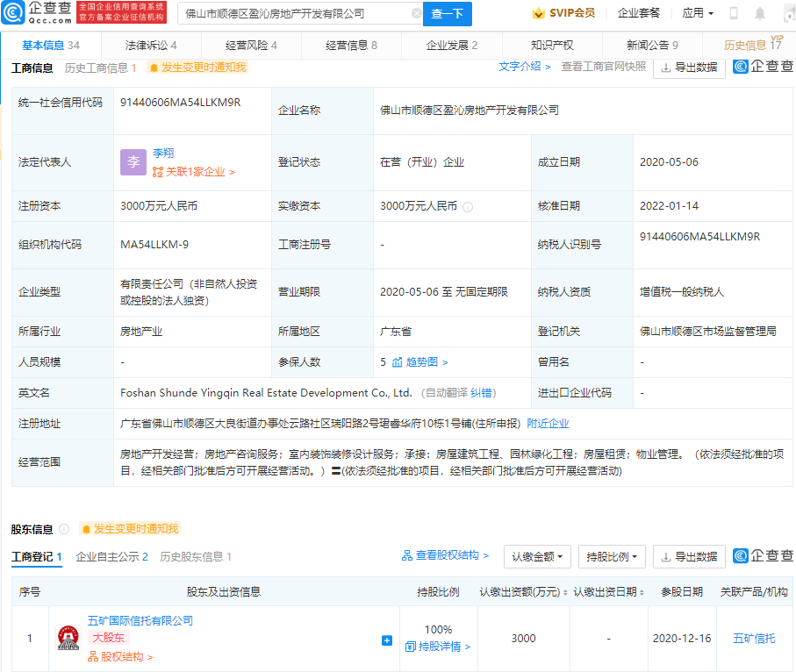This screenshot has height=672, width=796.
Task: Open the 认缴金额 filter dropdown
Action: coord(537,556)
